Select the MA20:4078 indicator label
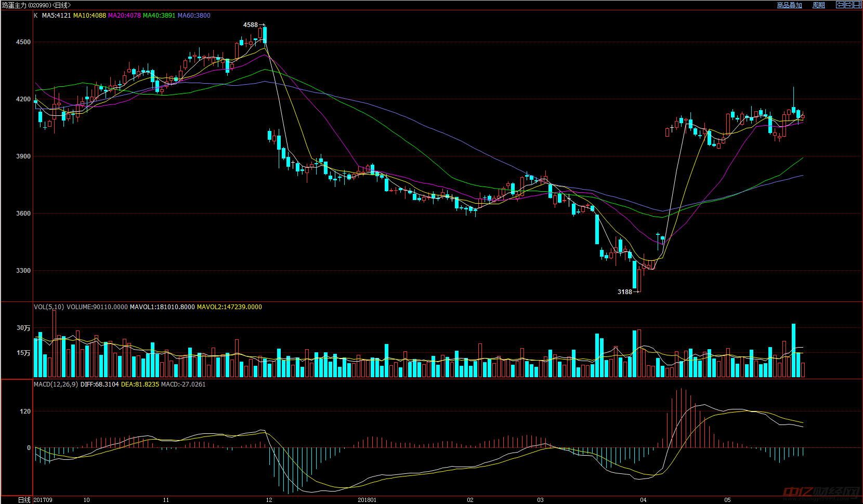Screen dimensions: 863x504 pyautogui.click(x=124, y=16)
